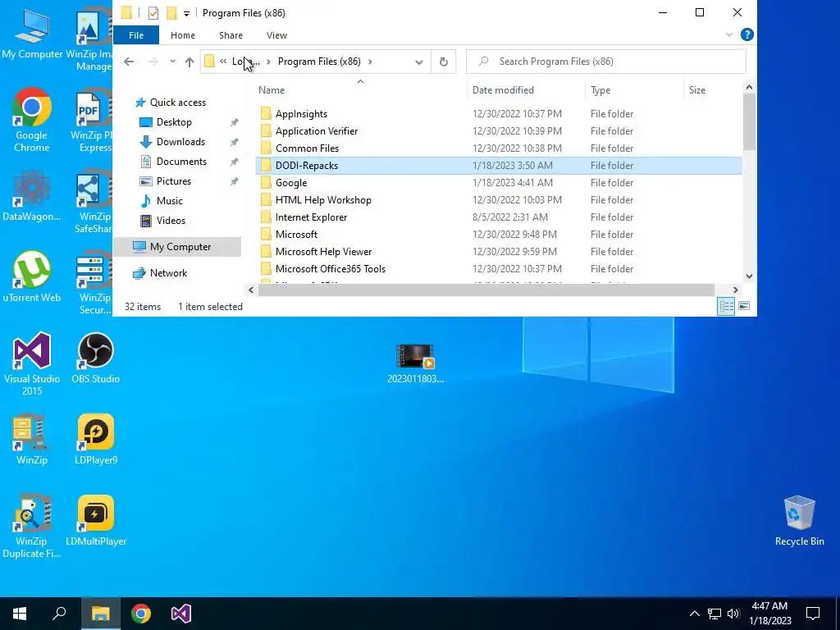Refresh the Program Files (x86) folder

[444, 62]
